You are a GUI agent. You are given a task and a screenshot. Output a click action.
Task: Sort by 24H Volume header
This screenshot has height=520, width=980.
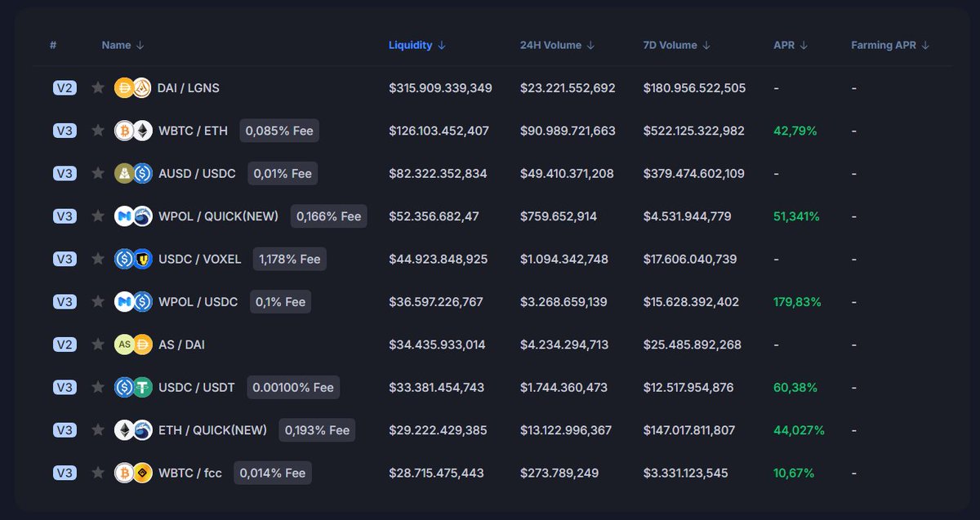point(557,45)
